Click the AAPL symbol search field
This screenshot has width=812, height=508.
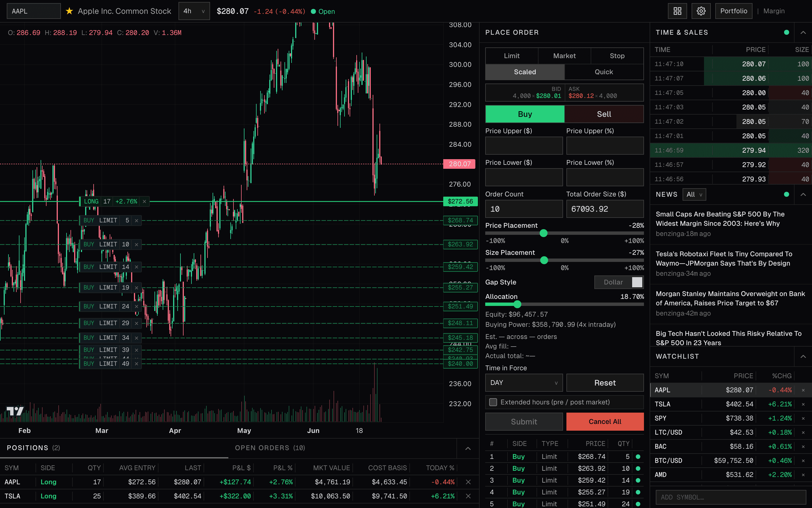[34, 11]
